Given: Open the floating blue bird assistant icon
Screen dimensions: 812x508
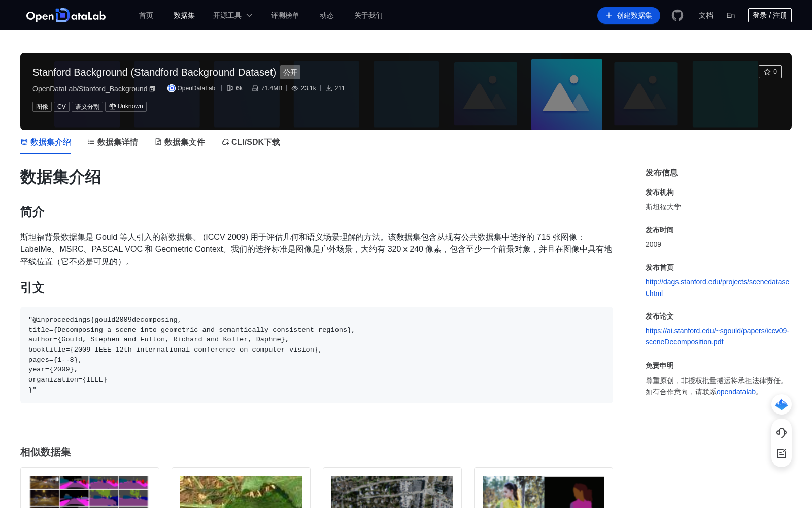Looking at the screenshot, I should (782, 404).
